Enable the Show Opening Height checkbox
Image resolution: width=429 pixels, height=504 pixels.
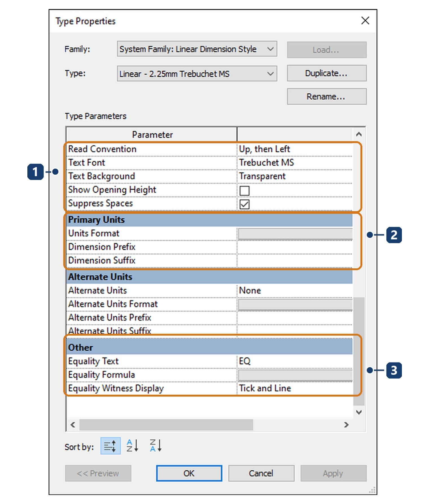click(x=244, y=191)
